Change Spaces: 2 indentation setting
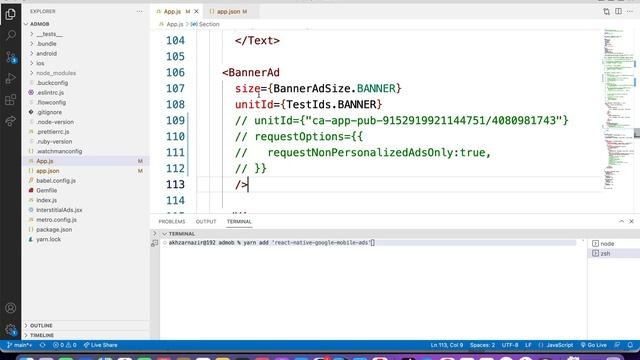 (482, 345)
